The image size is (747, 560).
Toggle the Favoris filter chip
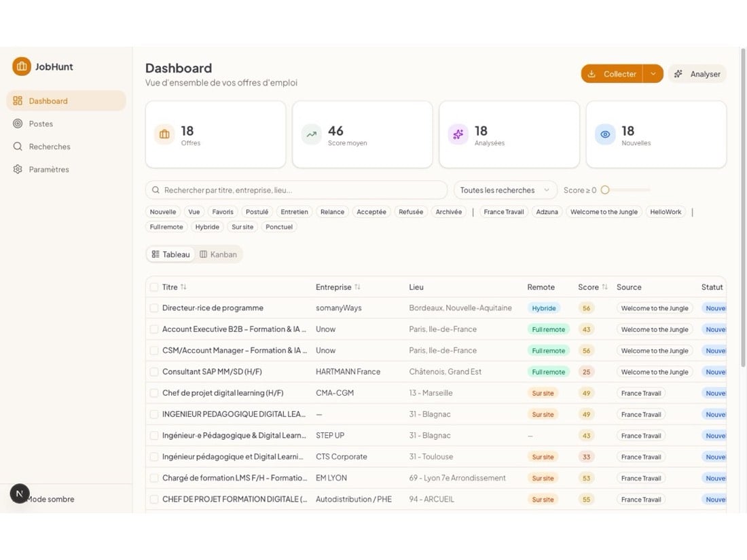(x=223, y=212)
